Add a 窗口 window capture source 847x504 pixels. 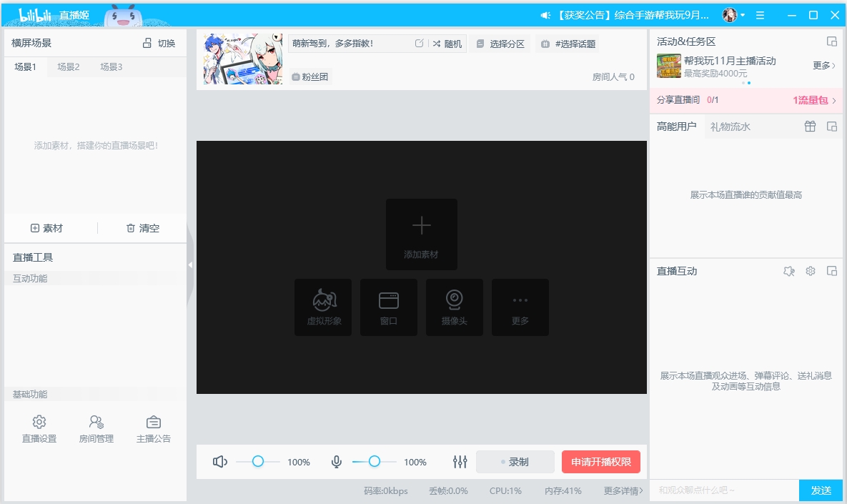pos(388,307)
